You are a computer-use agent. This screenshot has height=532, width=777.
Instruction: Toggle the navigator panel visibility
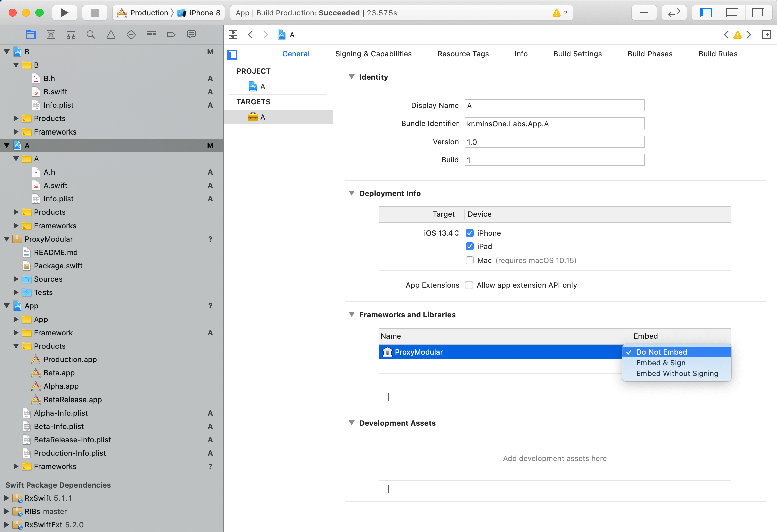click(706, 13)
